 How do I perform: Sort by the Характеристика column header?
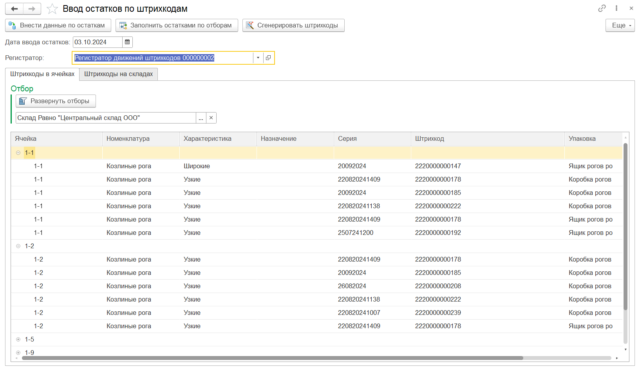coord(218,139)
